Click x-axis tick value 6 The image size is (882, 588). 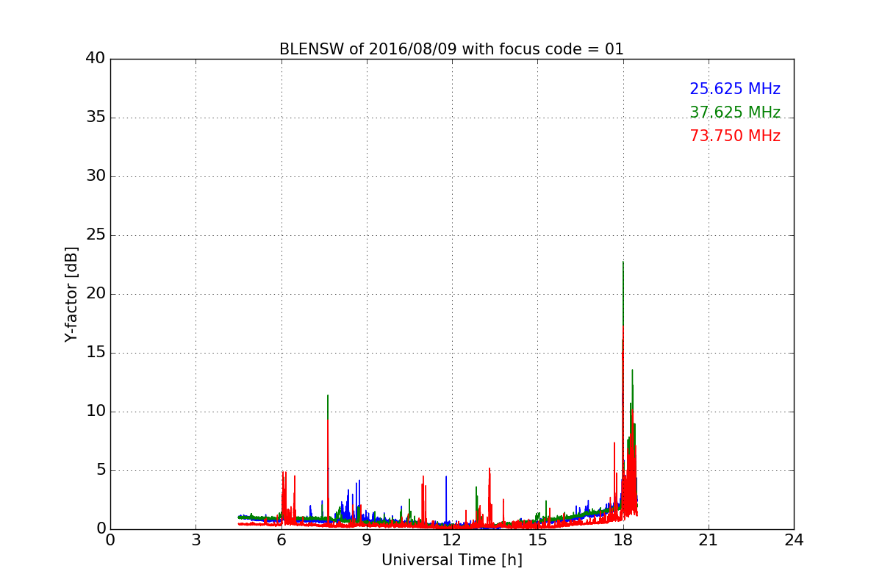(281, 540)
